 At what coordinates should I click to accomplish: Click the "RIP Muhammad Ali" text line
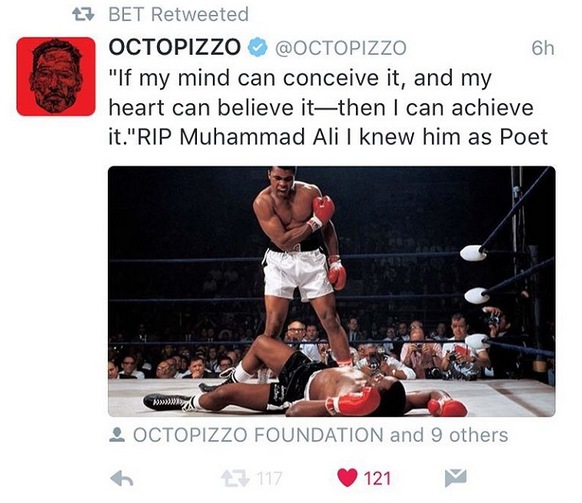pyautogui.click(x=238, y=137)
